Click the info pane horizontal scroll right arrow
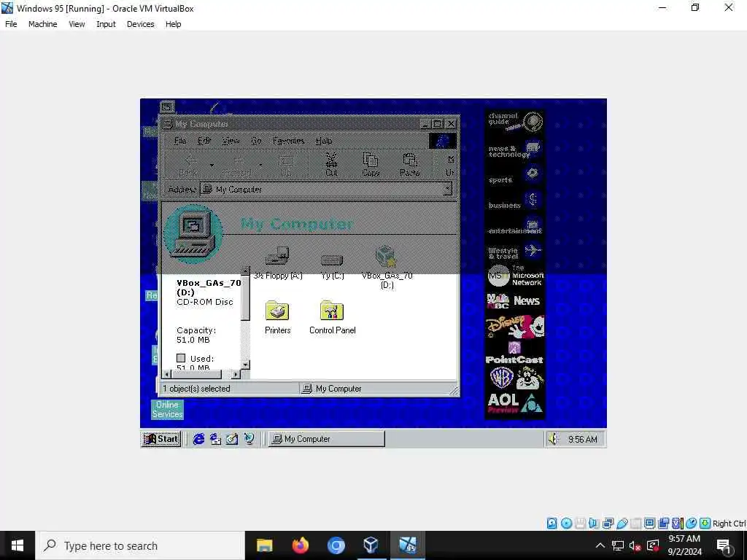 point(236,375)
